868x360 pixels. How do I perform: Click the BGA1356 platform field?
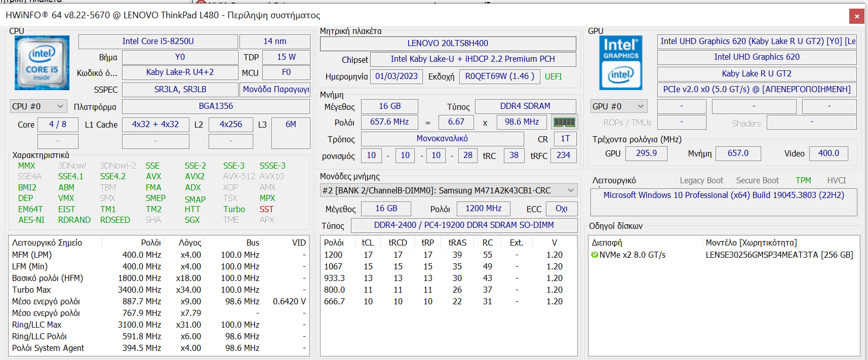(x=216, y=106)
